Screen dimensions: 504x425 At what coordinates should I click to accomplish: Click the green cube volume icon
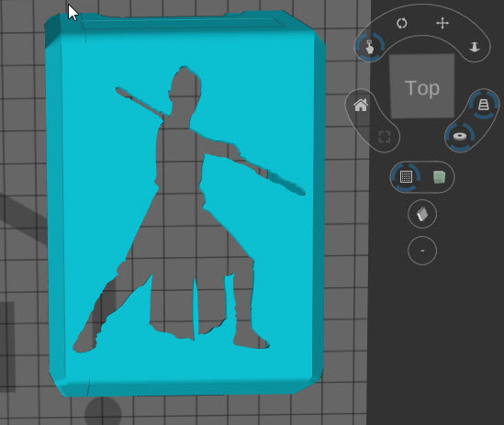(439, 177)
